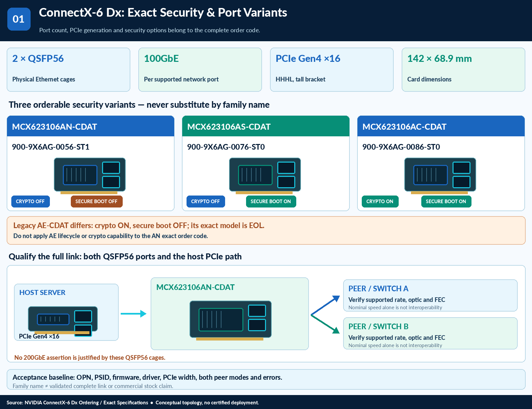Click SECURE BOOT ON badge under MCX623106AS-CDAT

coord(271,202)
